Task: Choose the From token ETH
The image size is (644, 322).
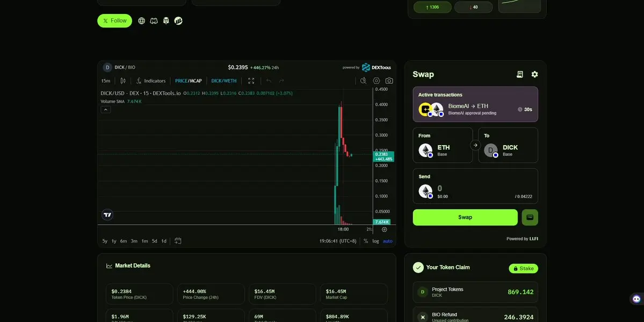Action: coord(443,145)
